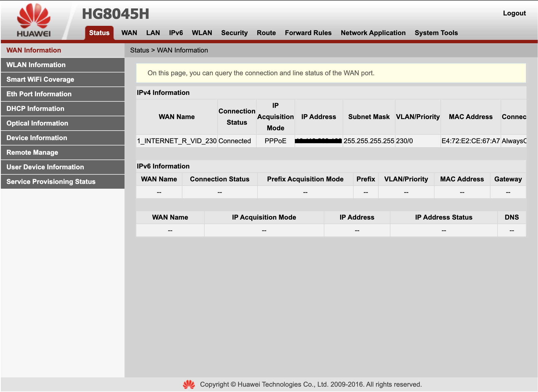The width and height of the screenshot is (538, 392).
Task: Log out of the router
Action: tap(514, 13)
